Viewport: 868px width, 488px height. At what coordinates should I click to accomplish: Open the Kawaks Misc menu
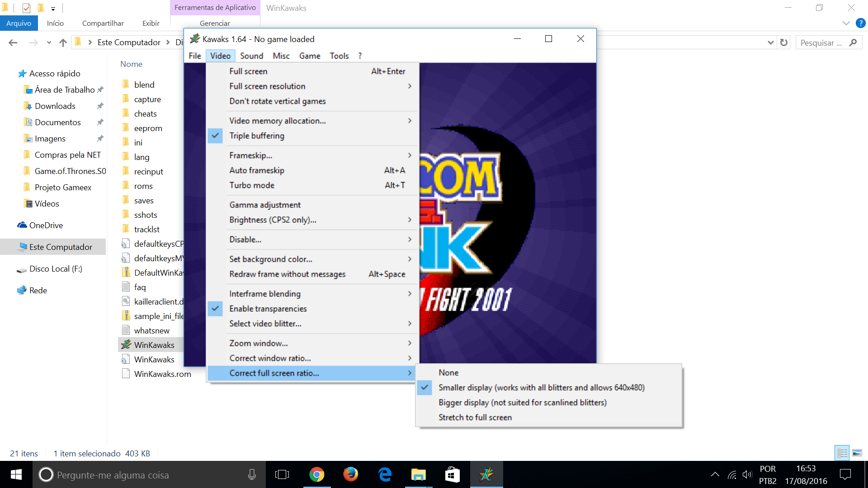pyautogui.click(x=281, y=56)
